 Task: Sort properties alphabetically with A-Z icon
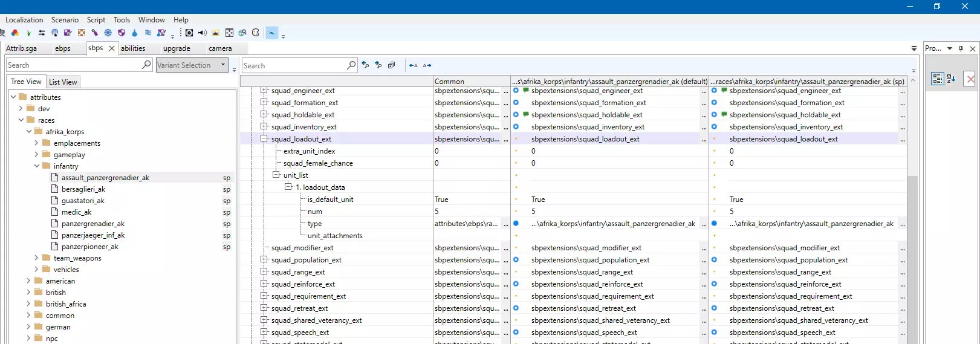coord(951,79)
